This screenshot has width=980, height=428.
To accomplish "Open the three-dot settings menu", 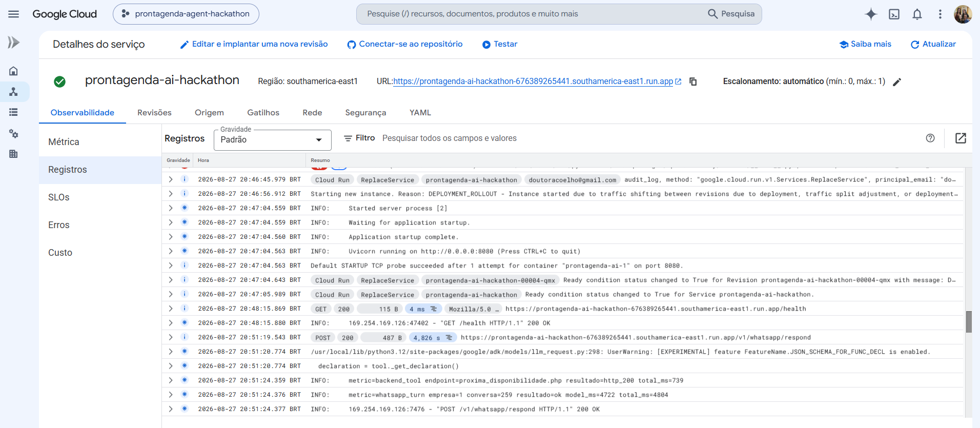I will [940, 14].
